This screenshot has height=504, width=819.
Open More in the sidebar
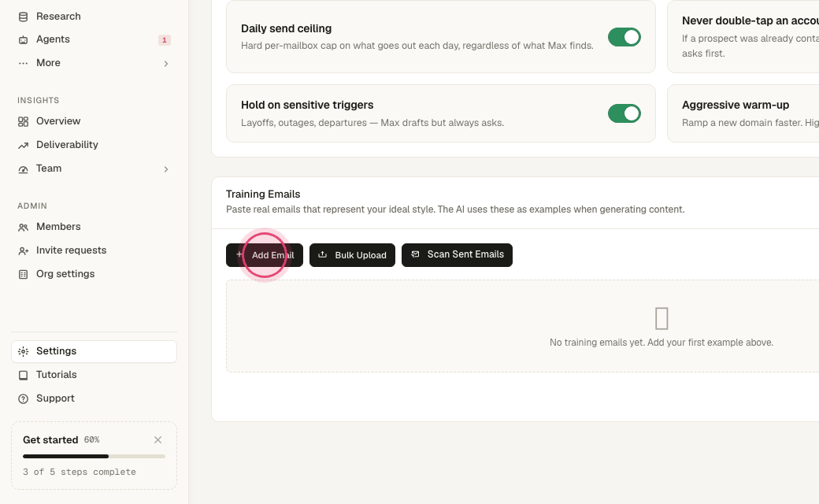click(x=94, y=63)
